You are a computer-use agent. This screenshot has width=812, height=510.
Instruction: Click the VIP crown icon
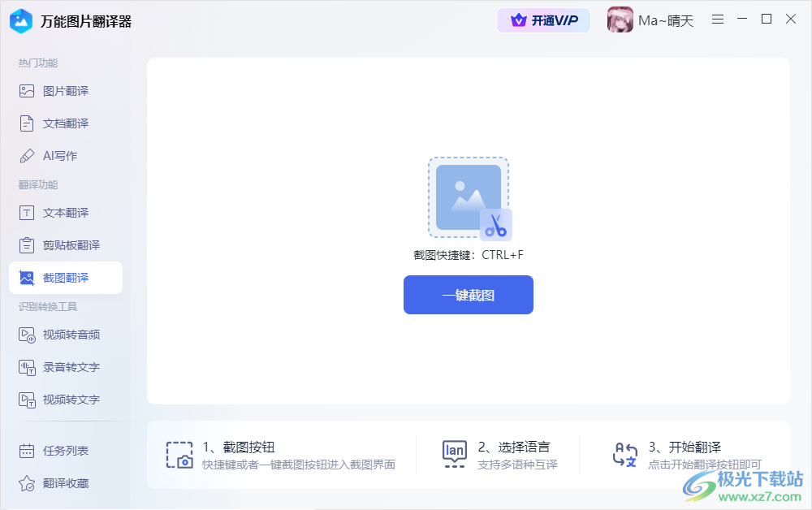click(518, 21)
